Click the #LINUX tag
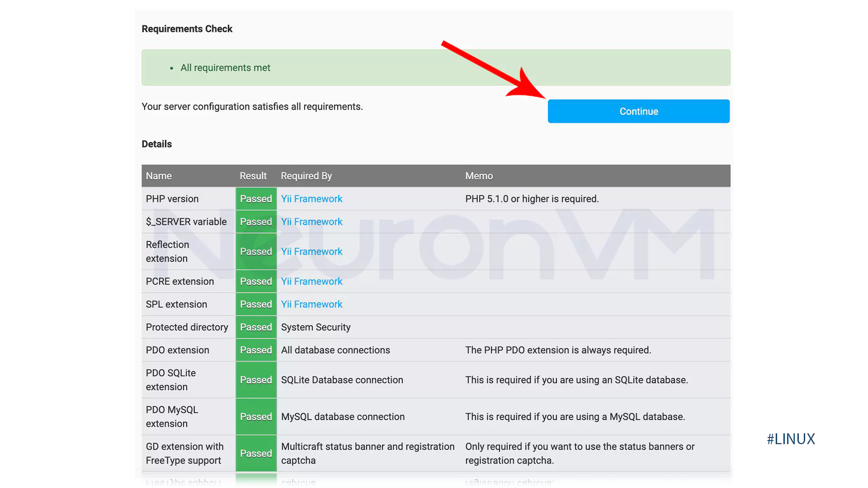 791,439
